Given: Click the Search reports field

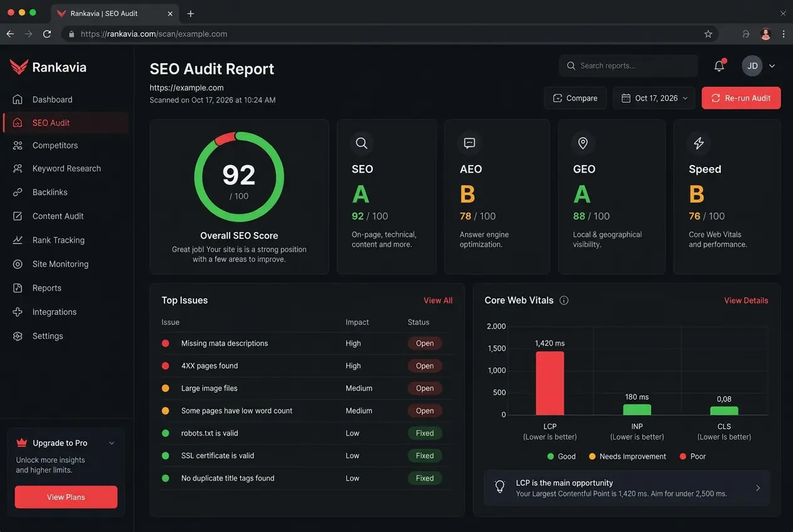Looking at the screenshot, I should 628,65.
